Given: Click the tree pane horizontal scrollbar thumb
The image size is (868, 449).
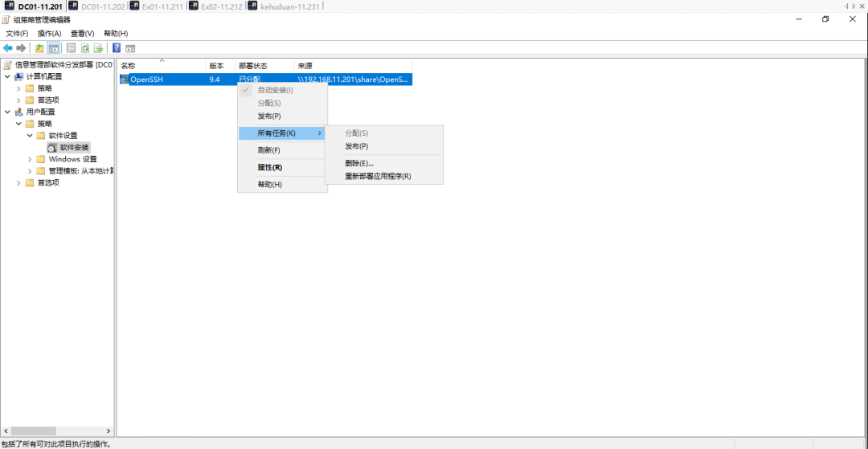Looking at the screenshot, I should point(33,431).
